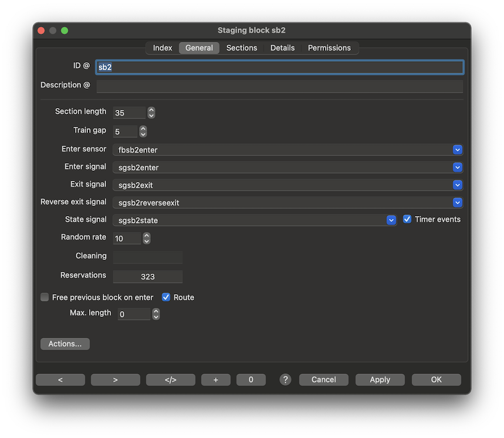
Task: Click Section length stepper arrows
Action: (x=151, y=112)
